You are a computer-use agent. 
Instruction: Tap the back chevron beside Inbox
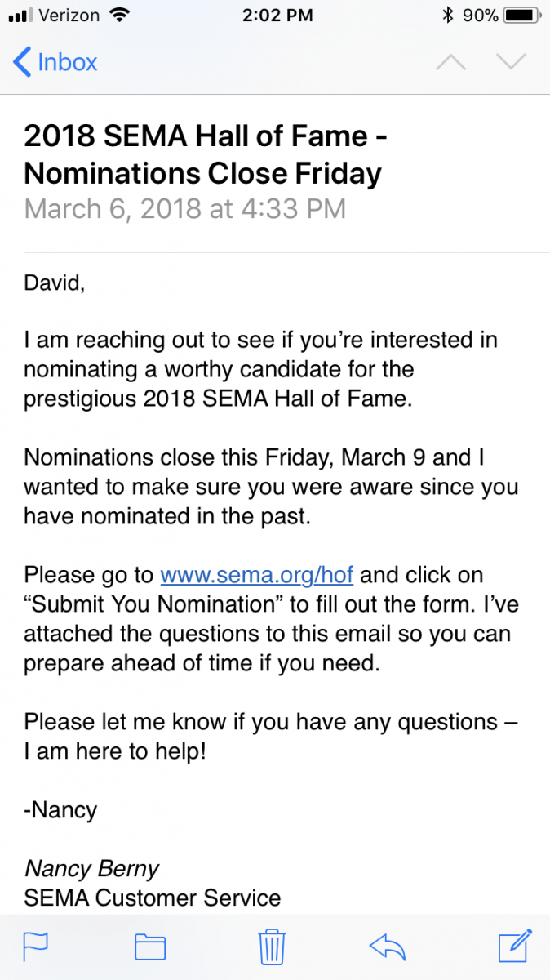point(23,63)
